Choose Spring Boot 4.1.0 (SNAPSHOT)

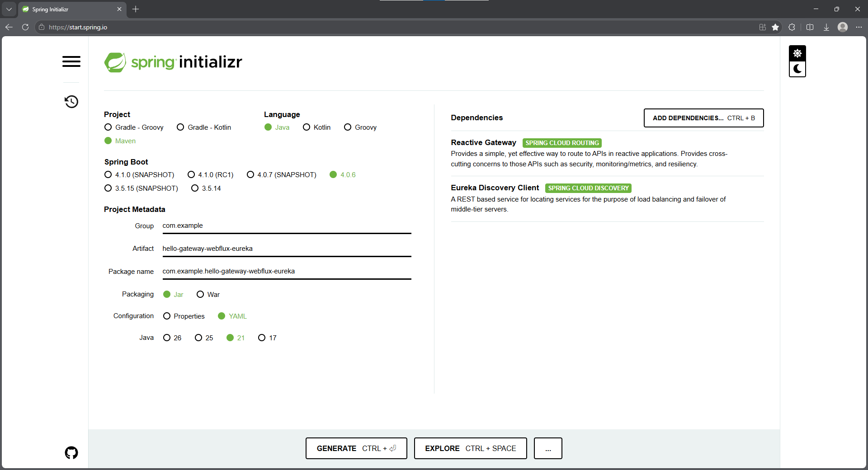(x=139, y=175)
